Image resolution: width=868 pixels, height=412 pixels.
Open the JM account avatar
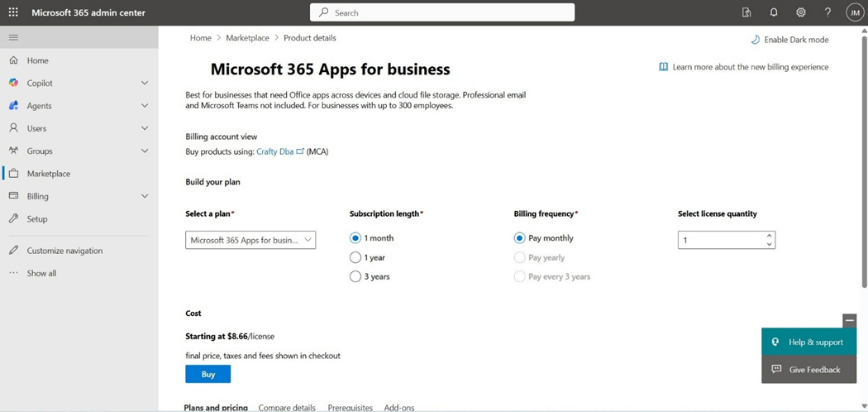(854, 12)
